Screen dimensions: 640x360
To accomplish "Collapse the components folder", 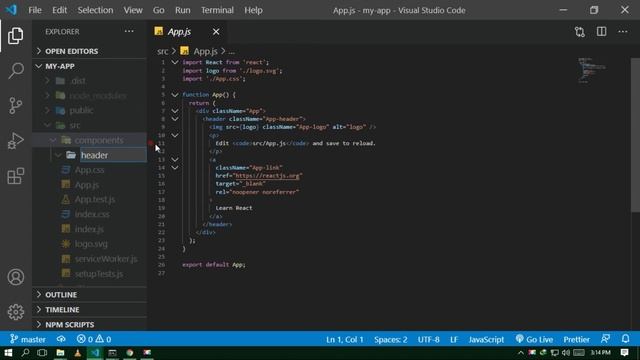I will [x=90, y=140].
